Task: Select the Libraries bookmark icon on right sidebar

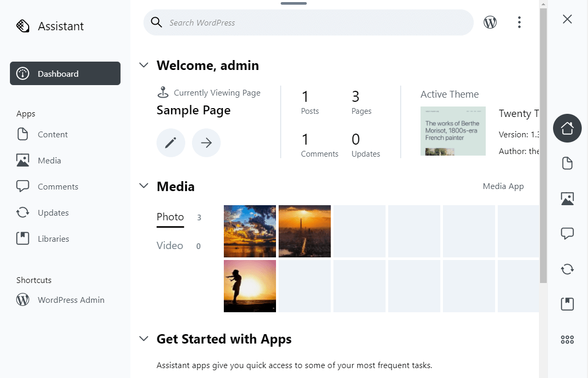Action: [x=567, y=303]
